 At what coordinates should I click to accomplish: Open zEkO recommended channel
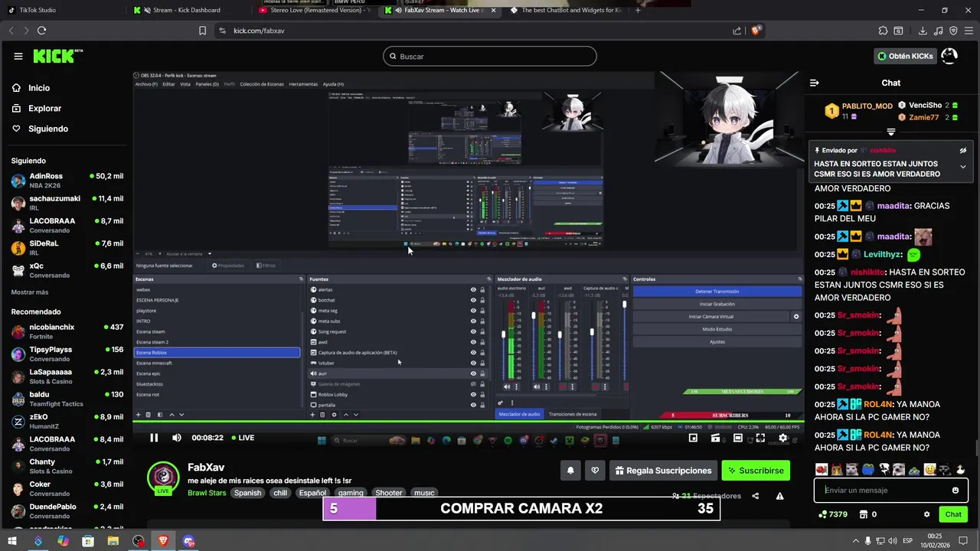coord(67,421)
